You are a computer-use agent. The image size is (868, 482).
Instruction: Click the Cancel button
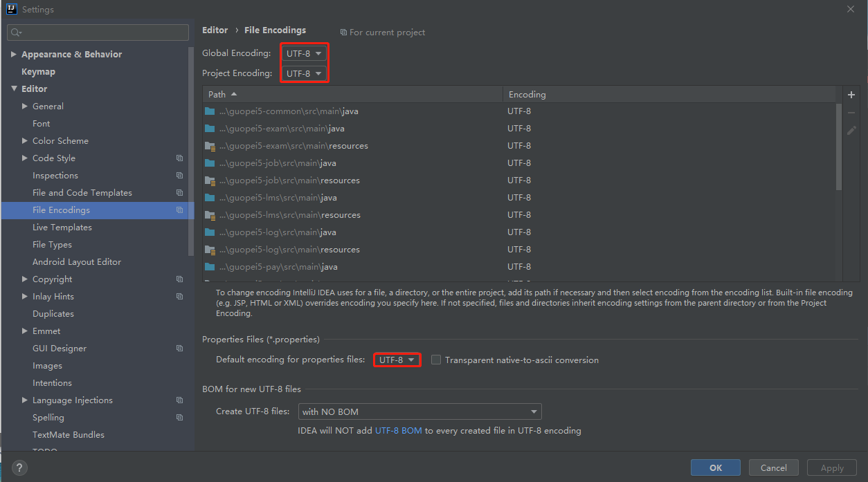[x=774, y=468]
